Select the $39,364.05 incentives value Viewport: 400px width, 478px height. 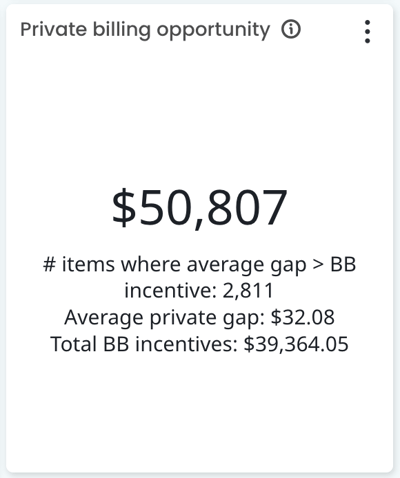point(296,344)
